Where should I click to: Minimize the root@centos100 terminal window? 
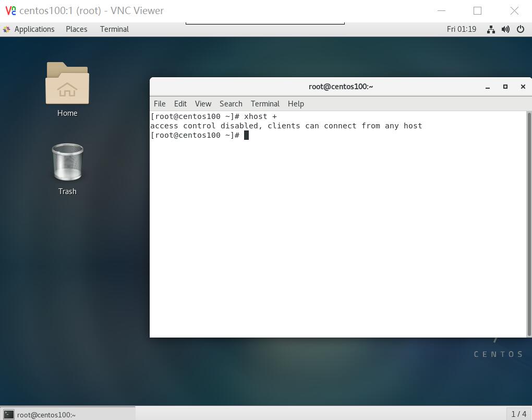488,87
